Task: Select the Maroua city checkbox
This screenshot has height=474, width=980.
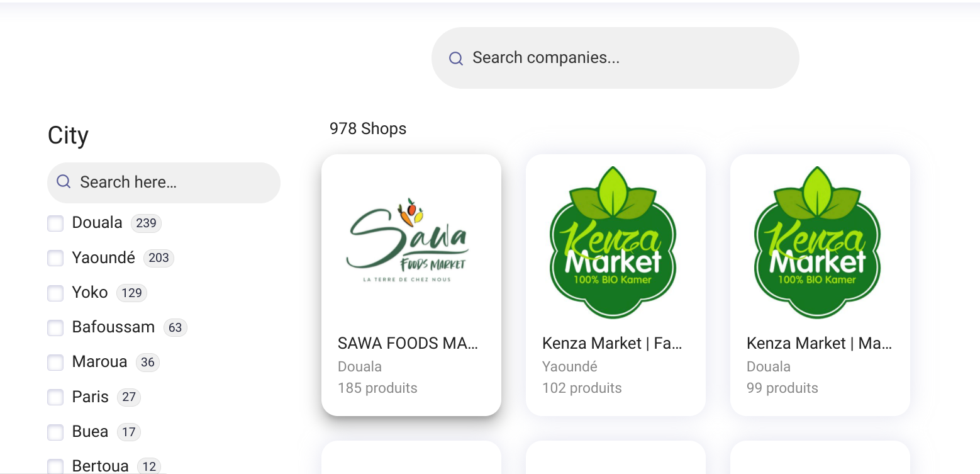Action: (55, 363)
